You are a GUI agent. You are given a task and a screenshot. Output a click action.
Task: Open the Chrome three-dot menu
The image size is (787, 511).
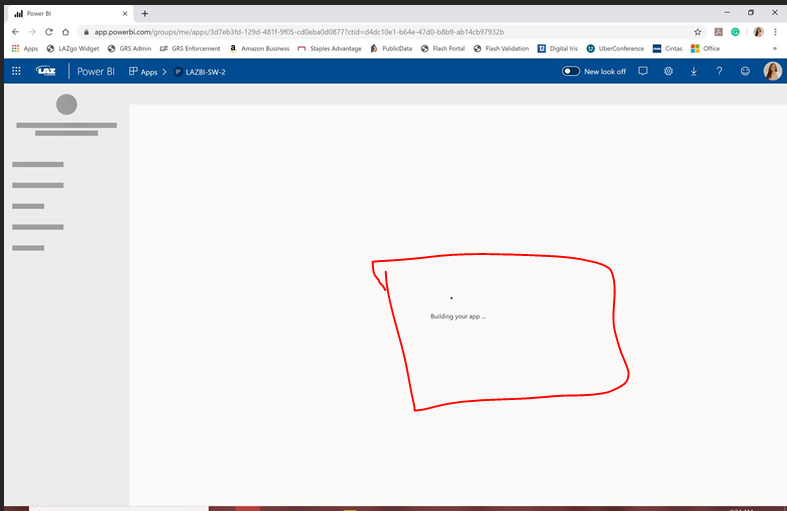coord(775,32)
